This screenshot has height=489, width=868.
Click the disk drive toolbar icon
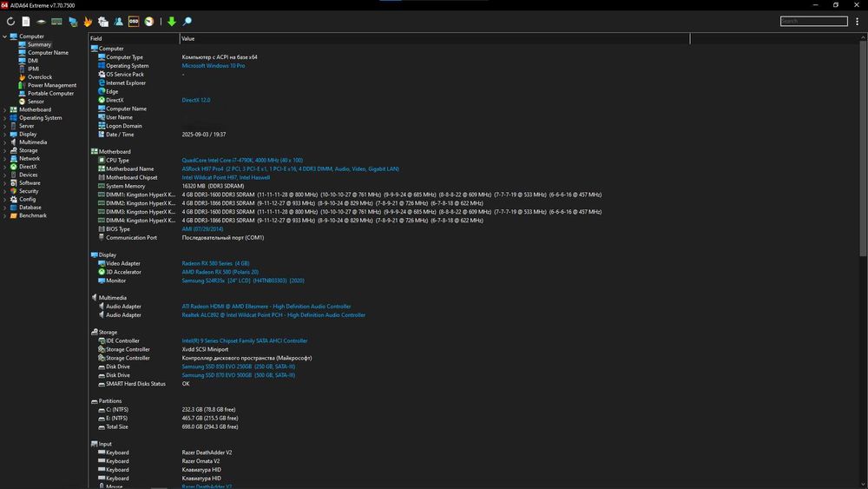click(41, 22)
